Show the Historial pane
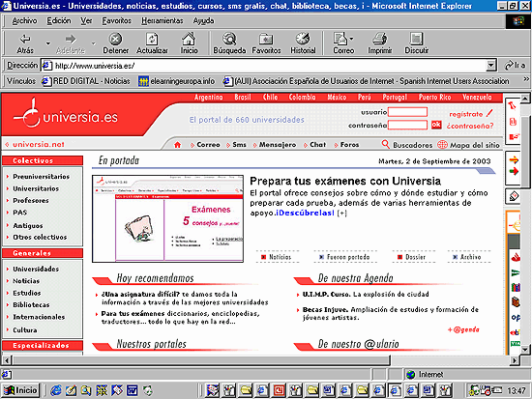Image resolution: width=532 pixels, height=399 pixels. pos(303,43)
